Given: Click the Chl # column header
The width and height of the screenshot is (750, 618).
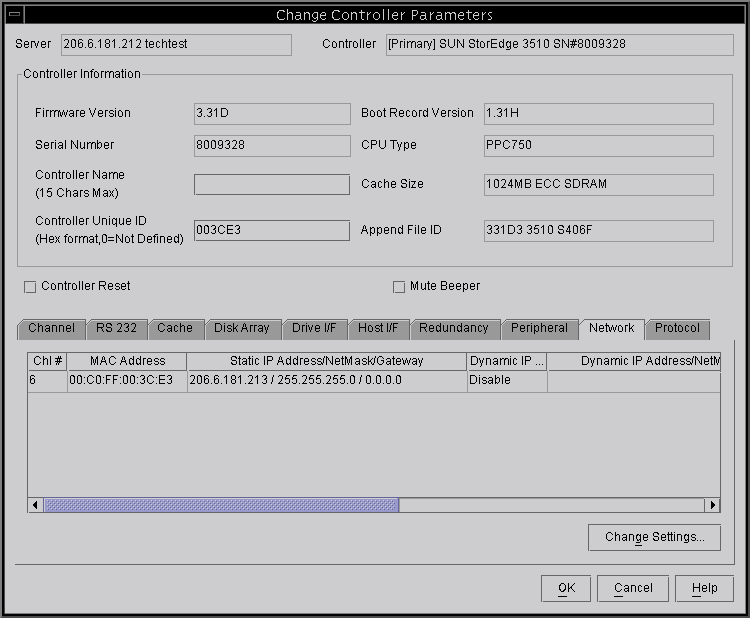Looking at the screenshot, I should 47,361.
